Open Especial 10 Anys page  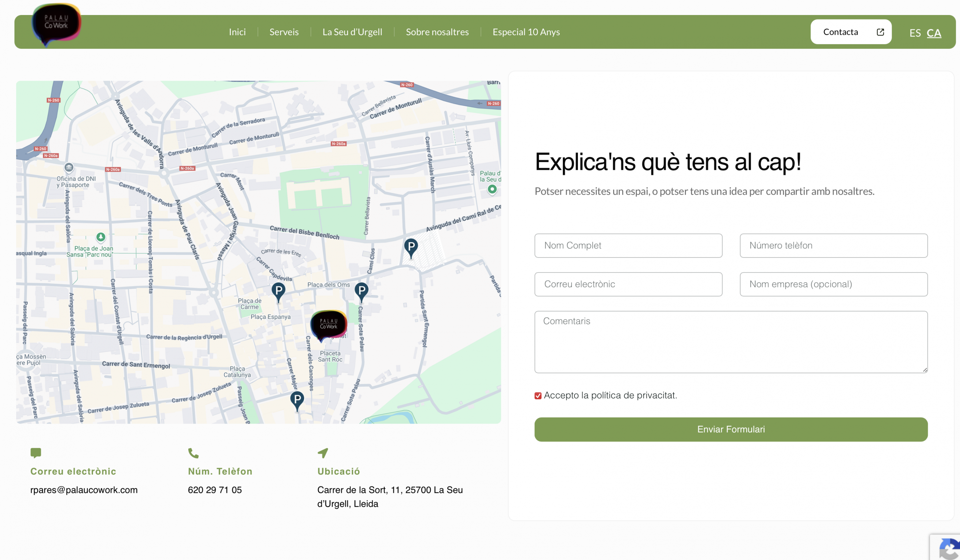526,32
